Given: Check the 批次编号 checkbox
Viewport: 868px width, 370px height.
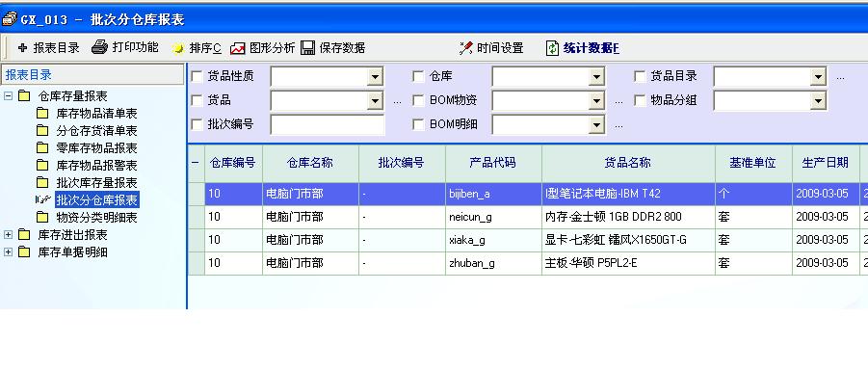Looking at the screenshot, I should point(197,124).
